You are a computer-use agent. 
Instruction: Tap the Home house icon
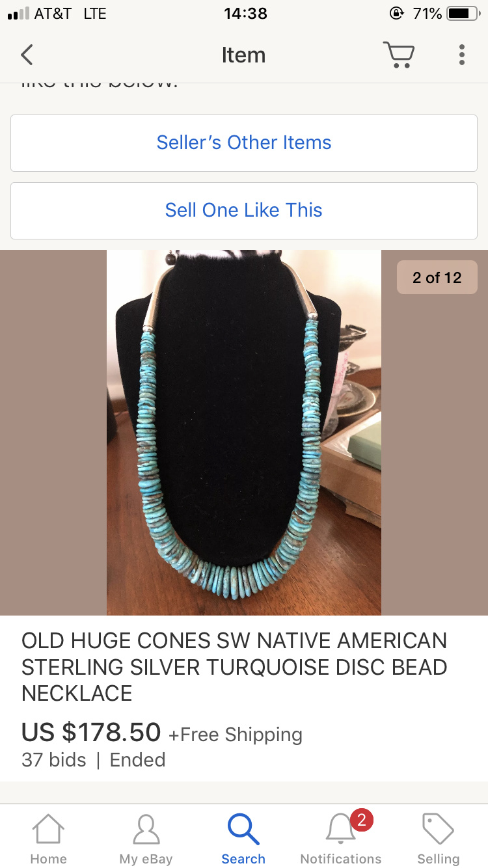[48, 829]
